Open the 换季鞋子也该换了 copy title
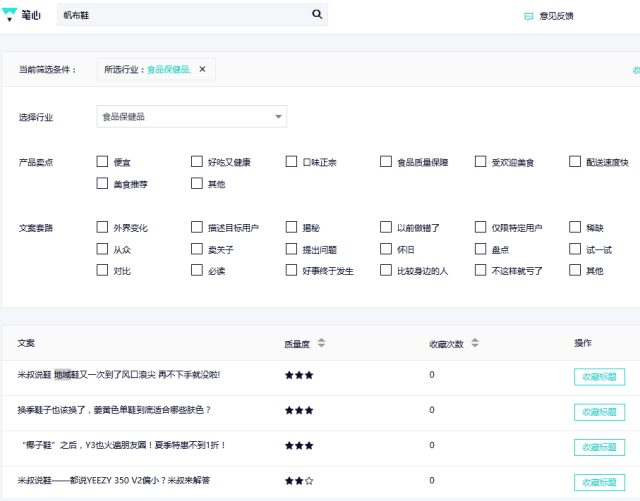This screenshot has width=640, height=501. [x=114, y=410]
